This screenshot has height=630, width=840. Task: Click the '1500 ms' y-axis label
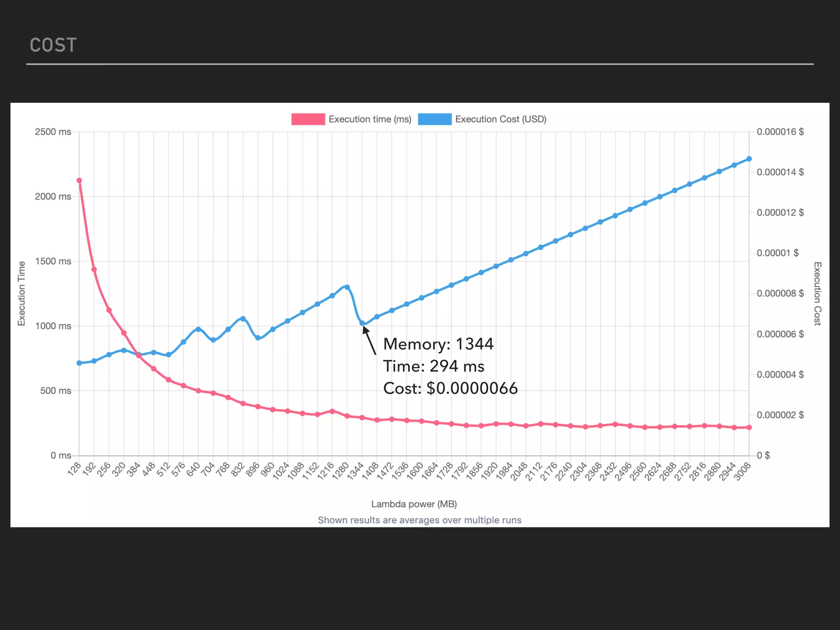(53, 261)
